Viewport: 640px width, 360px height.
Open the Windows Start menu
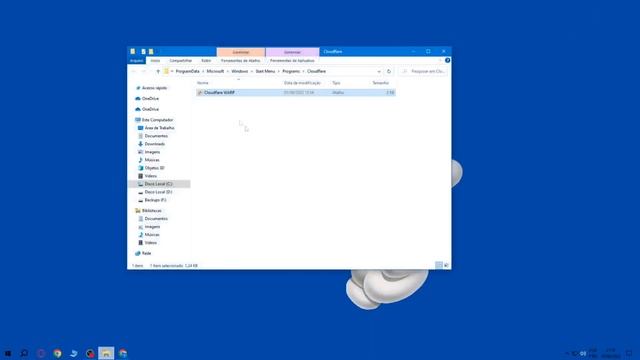(8, 353)
